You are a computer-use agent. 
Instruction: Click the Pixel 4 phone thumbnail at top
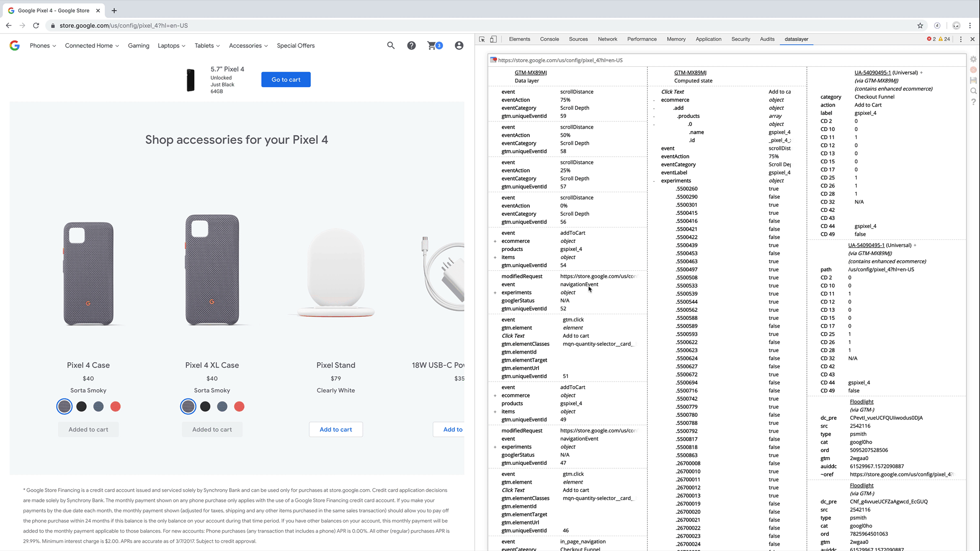(190, 80)
